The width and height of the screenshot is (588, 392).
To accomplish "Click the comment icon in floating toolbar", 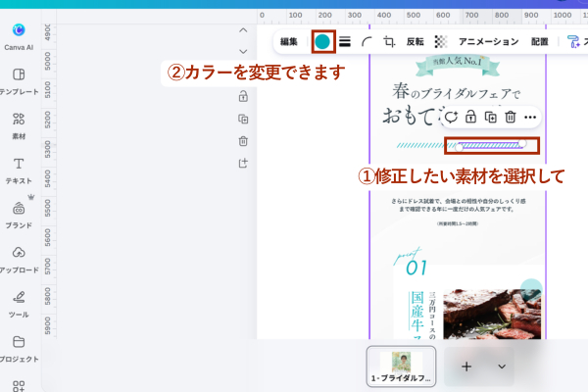I will click(451, 117).
